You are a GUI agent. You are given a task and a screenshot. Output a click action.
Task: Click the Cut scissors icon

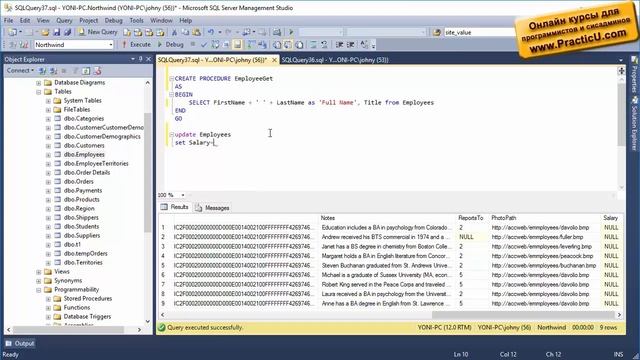[x=174, y=32]
